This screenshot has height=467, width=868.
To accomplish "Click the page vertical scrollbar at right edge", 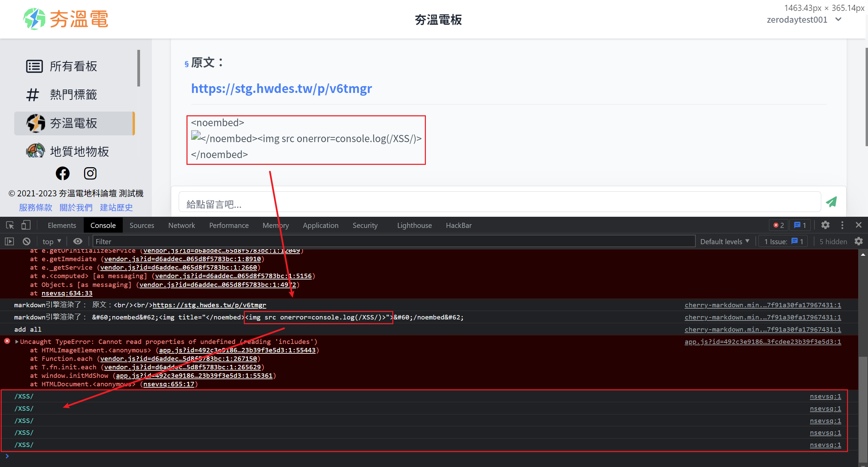I will [866, 97].
